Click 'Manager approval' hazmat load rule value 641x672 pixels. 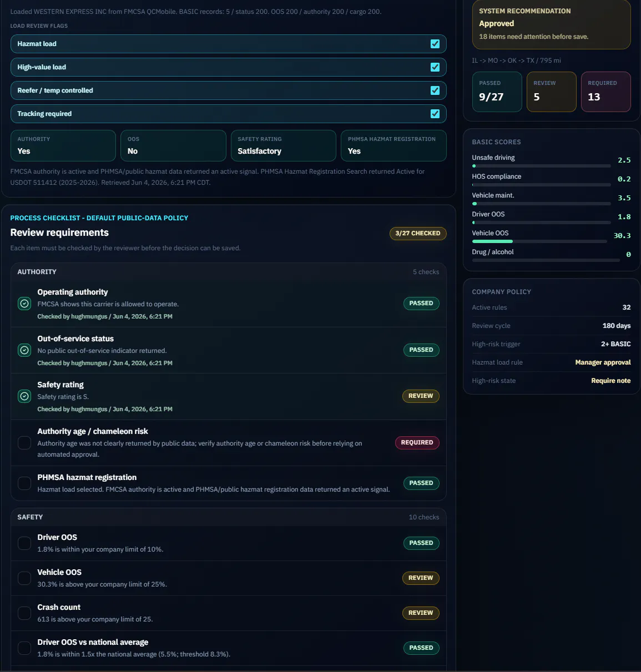pos(603,362)
